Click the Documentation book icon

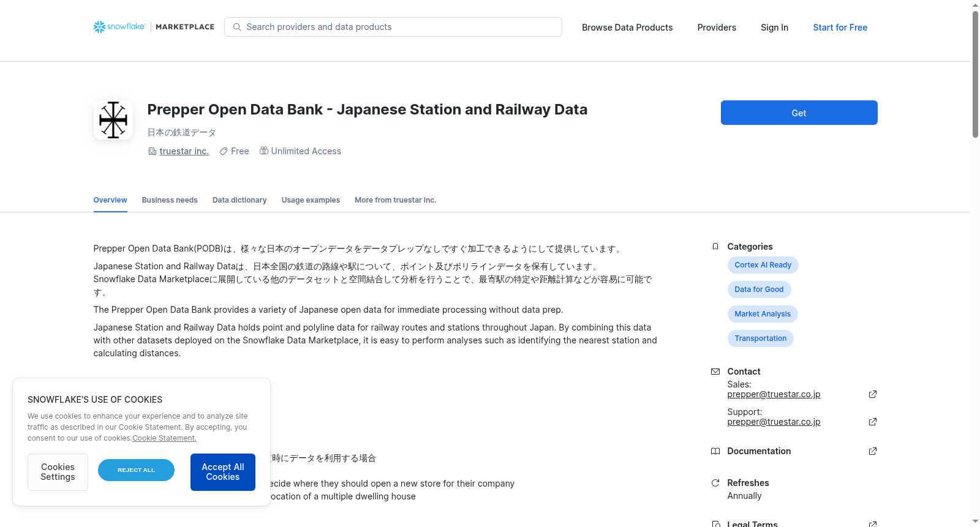(715, 451)
